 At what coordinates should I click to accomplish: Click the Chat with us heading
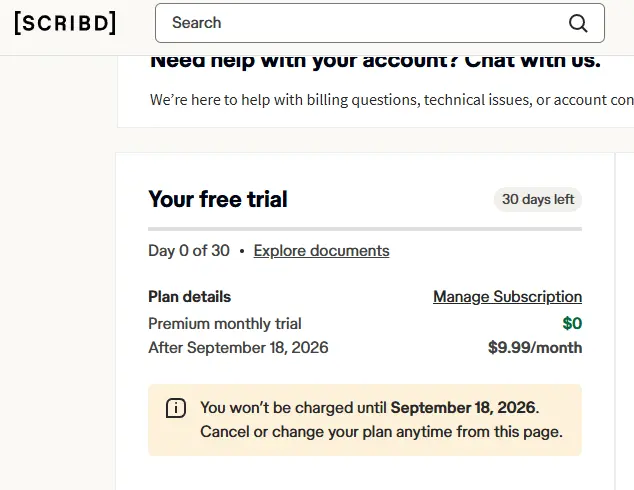point(375,61)
